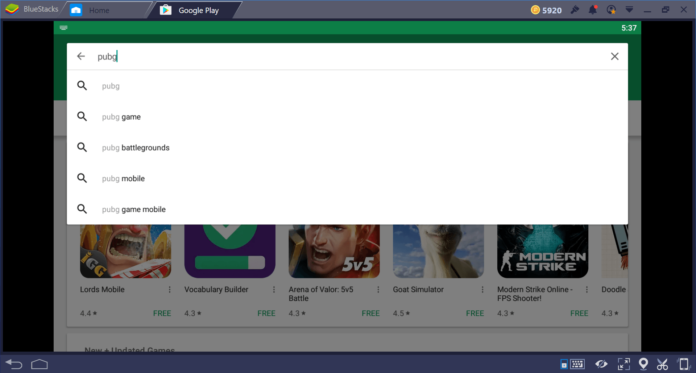Viewport: 696px width, 373px height.
Task: Choose the 'pubg mobile' suggestion
Action: tap(348, 179)
